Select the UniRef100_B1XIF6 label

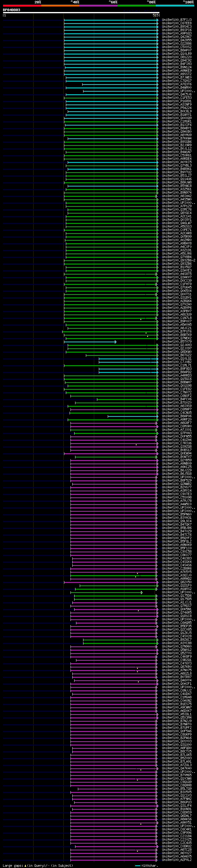[176, 125]
